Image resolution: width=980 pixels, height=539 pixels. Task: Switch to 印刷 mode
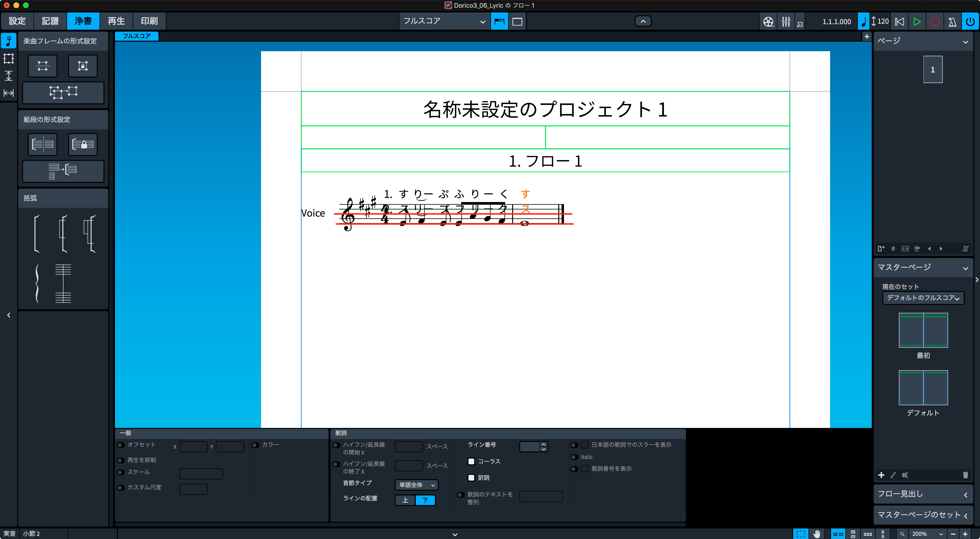(x=149, y=21)
